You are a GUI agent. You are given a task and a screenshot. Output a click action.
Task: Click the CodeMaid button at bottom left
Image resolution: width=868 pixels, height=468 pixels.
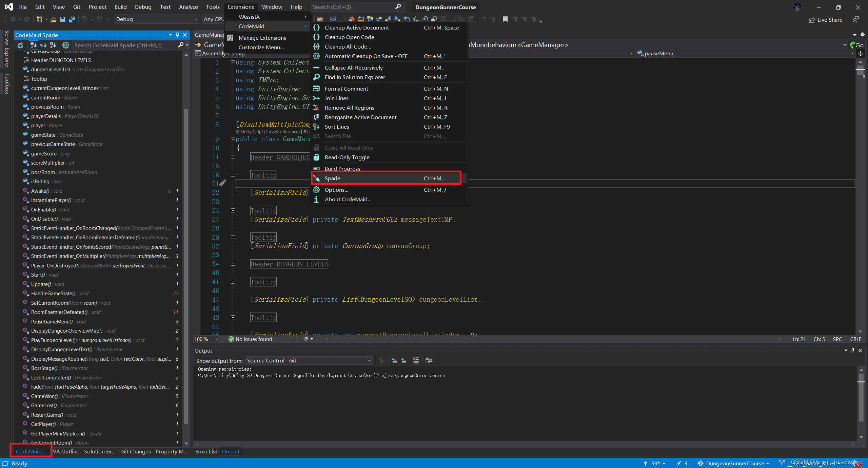click(x=31, y=451)
